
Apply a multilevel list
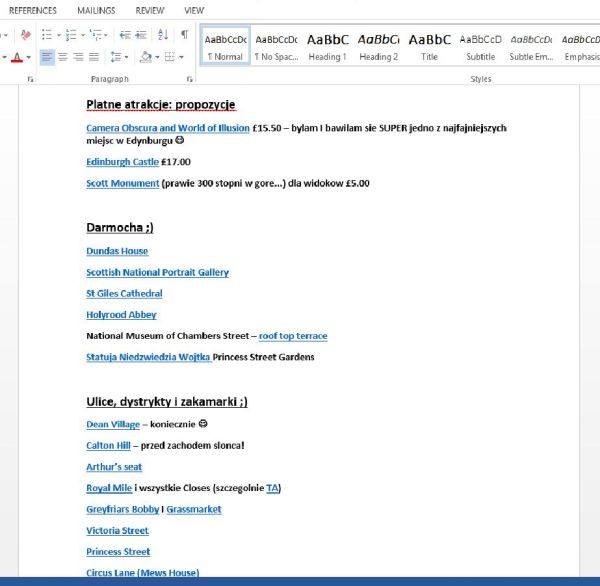(x=95, y=35)
